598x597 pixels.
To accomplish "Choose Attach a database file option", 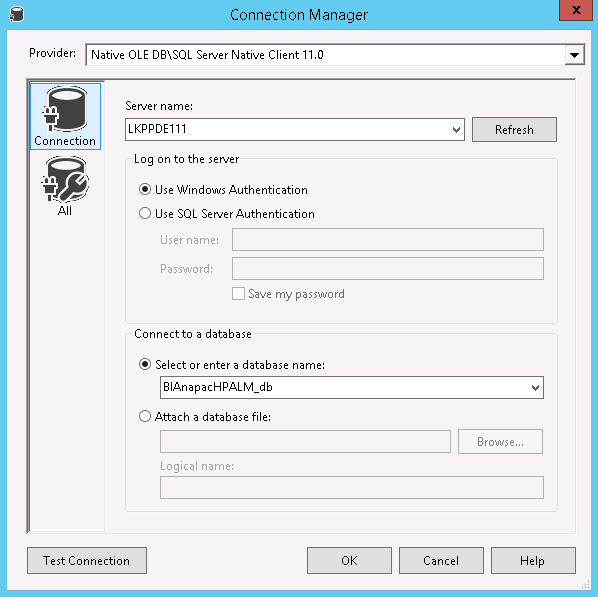I will [145, 416].
